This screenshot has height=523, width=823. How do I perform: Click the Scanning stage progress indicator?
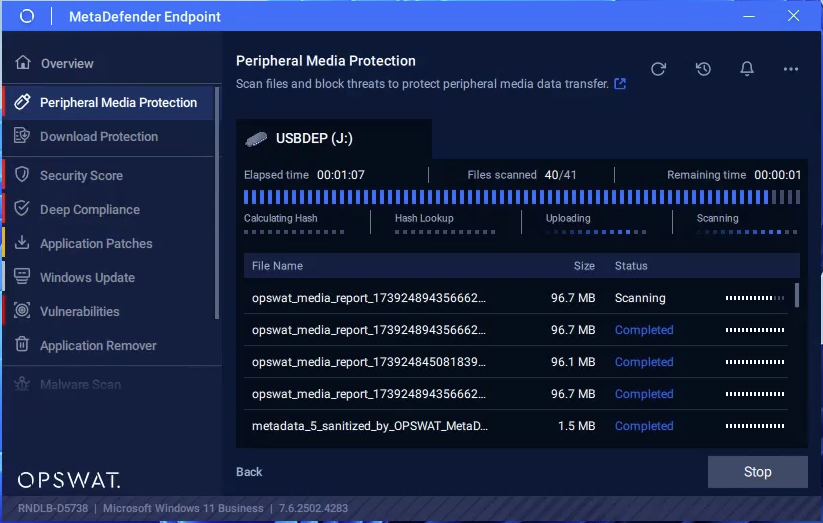747,232
